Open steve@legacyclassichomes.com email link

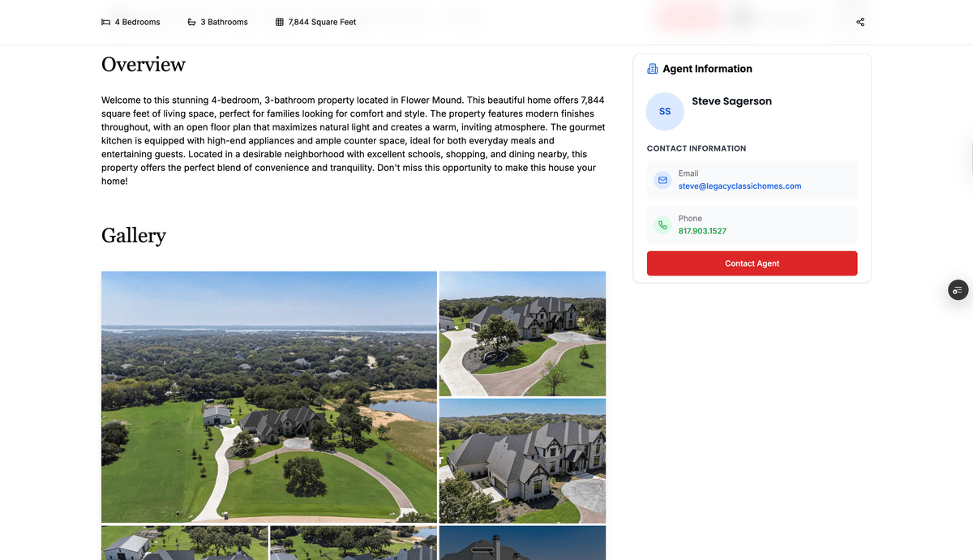(x=739, y=186)
